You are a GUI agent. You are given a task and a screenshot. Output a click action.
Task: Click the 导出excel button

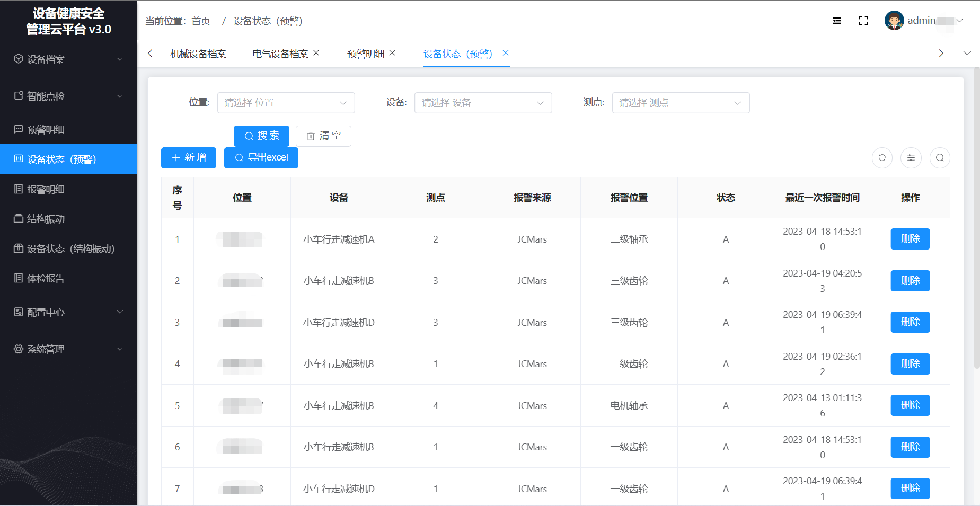coord(261,158)
